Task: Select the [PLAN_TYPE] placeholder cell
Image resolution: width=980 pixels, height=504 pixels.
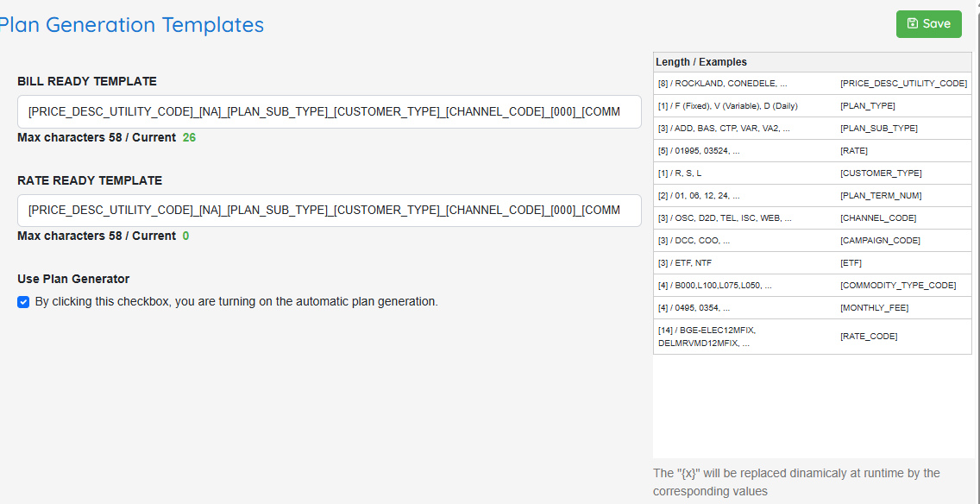Action: point(904,105)
